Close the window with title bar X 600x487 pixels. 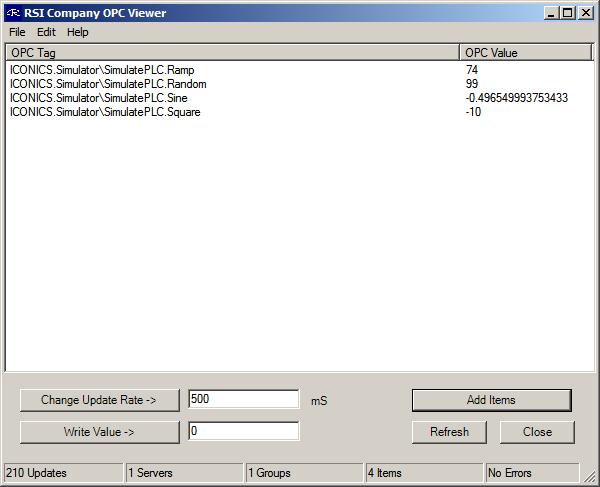coord(586,13)
